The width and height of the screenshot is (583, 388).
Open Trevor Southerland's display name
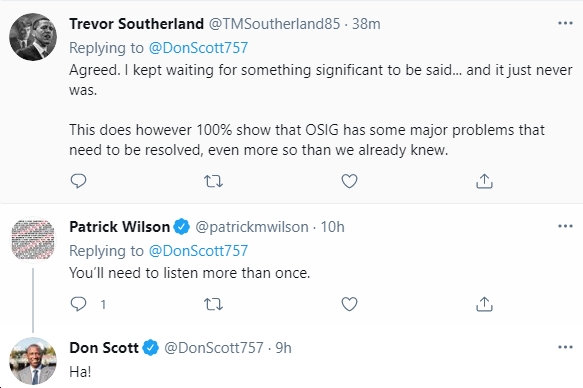136,24
